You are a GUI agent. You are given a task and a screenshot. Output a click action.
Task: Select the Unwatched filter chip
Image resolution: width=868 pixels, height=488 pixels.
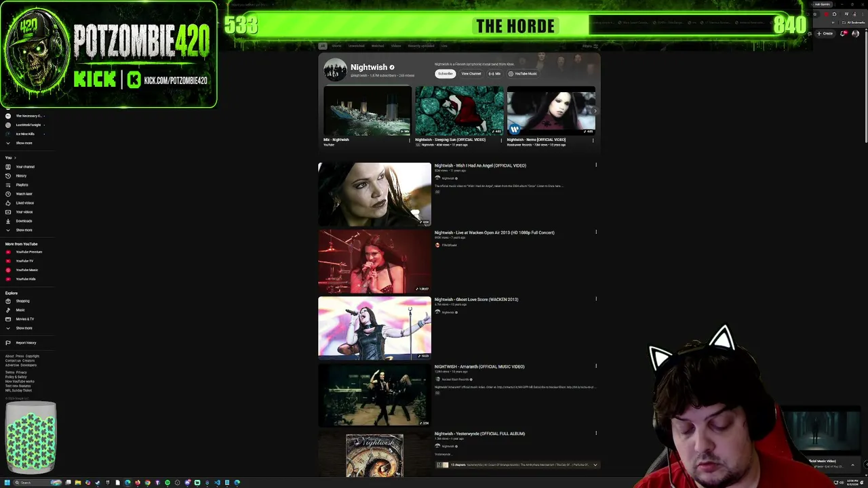pos(356,46)
